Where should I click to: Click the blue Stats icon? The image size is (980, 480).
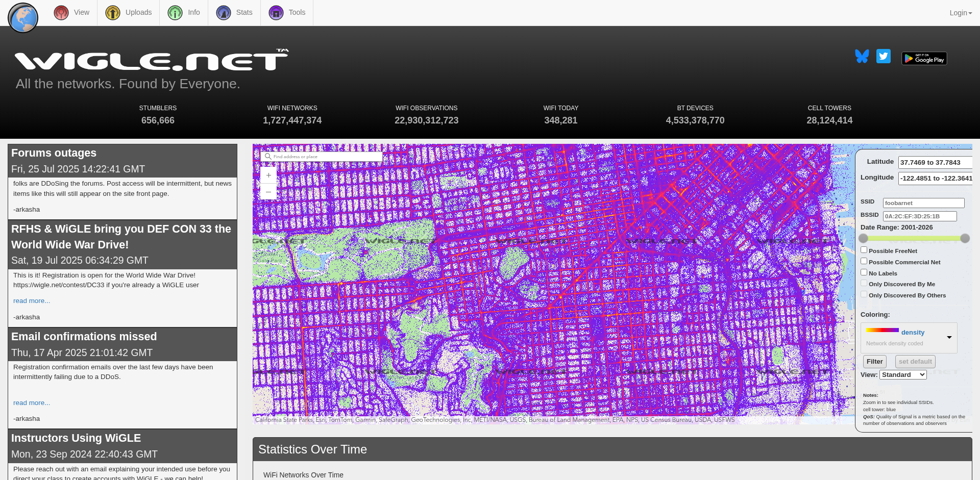[x=224, y=13]
